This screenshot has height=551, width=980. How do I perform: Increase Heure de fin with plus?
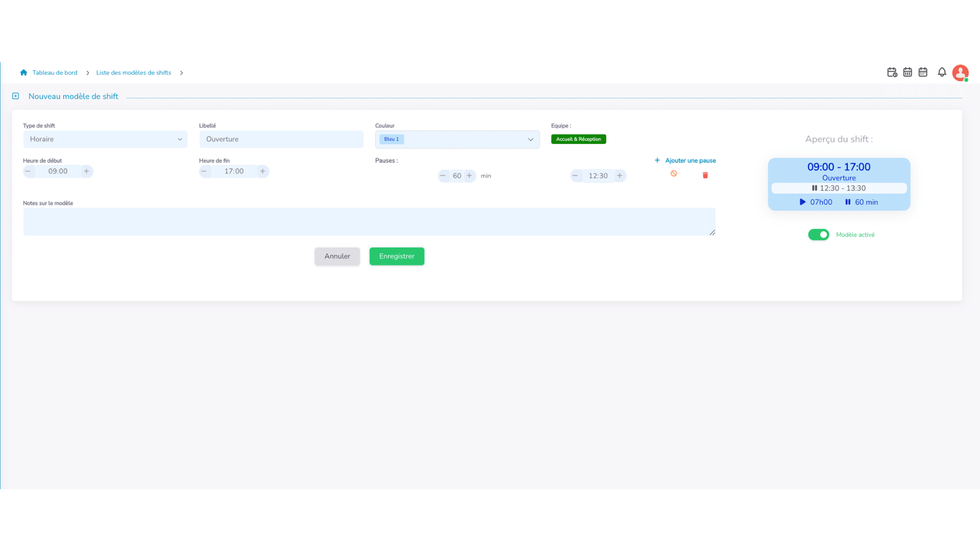[x=263, y=171]
